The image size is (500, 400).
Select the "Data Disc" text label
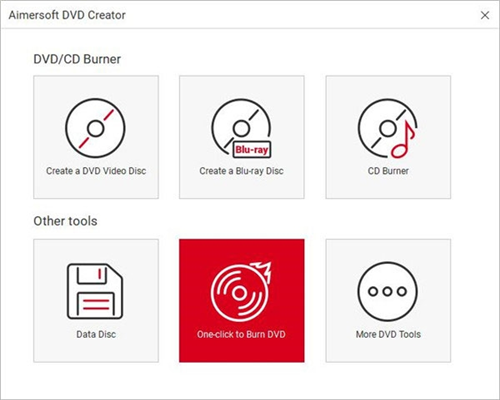click(96, 334)
